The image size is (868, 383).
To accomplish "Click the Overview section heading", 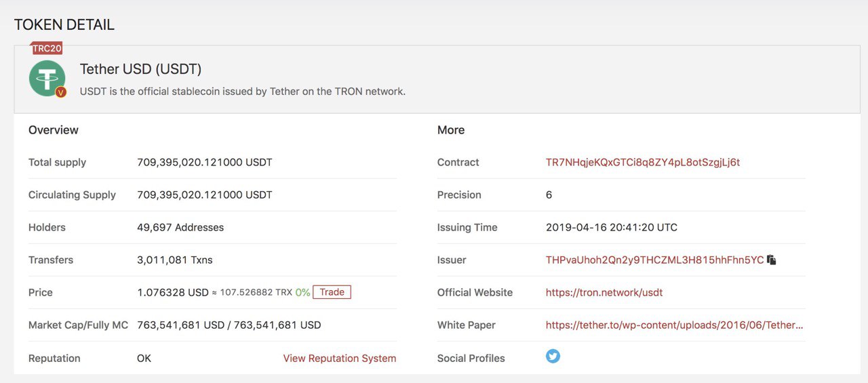I will [x=54, y=130].
